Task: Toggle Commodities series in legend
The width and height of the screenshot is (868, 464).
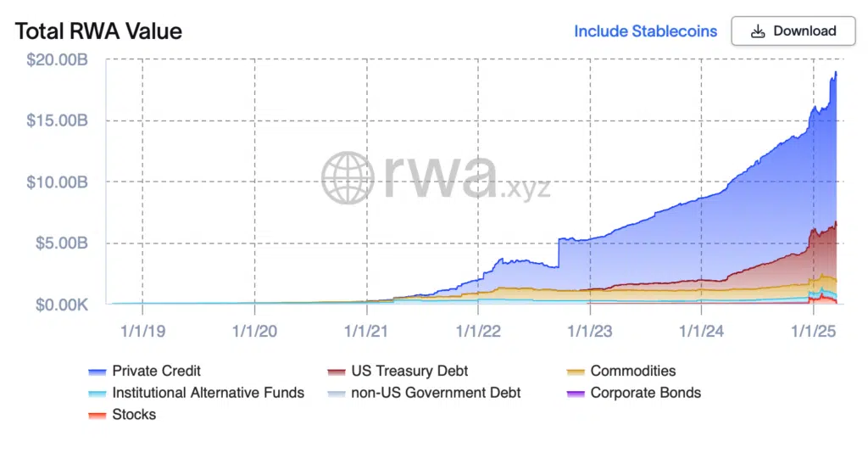Action: [x=632, y=371]
